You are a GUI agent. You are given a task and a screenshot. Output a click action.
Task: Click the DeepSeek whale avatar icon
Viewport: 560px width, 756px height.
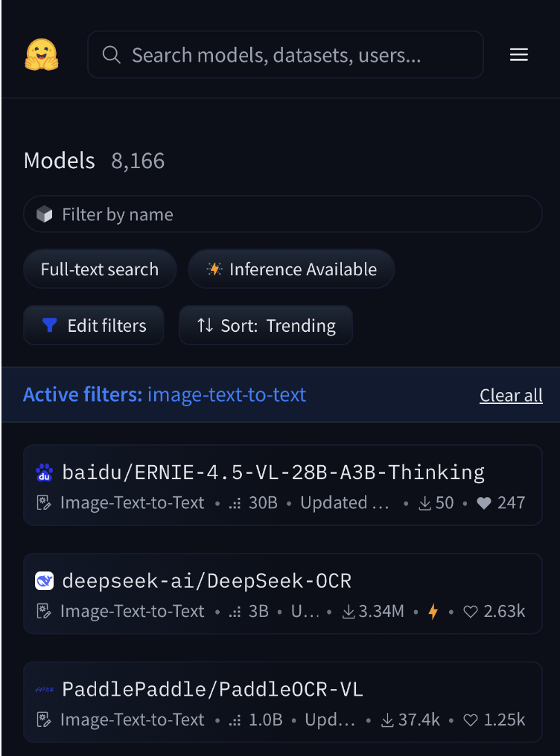coord(45,581)
